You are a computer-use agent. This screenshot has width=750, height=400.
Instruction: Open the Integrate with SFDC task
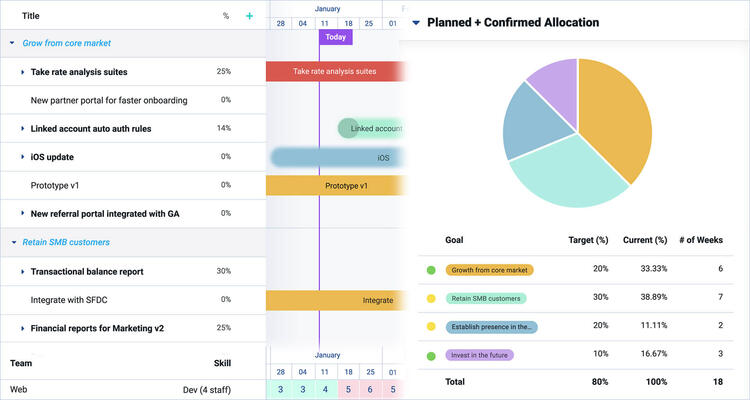click(68, 299)
